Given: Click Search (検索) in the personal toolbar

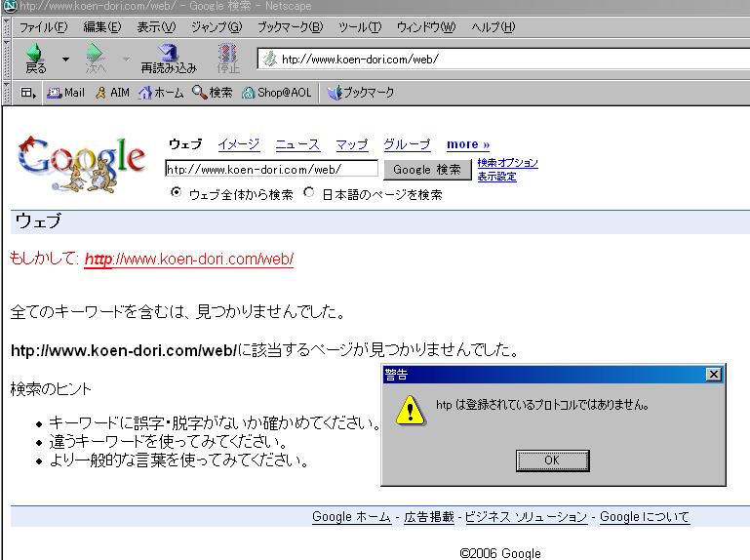Looking at the screenshot, I should [x=212, y=93].
